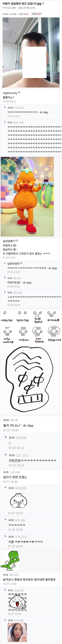Open the 낭만부엉이 commenter nickname
The width and height of the screenshot is (62, 644).
13,263
